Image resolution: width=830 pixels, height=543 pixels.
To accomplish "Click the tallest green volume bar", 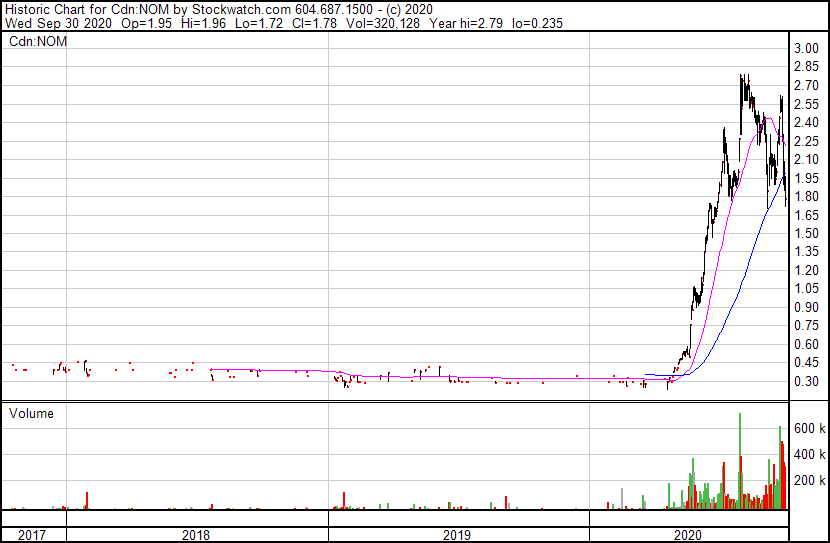I will pyautogui.click(x=740, y=460).
